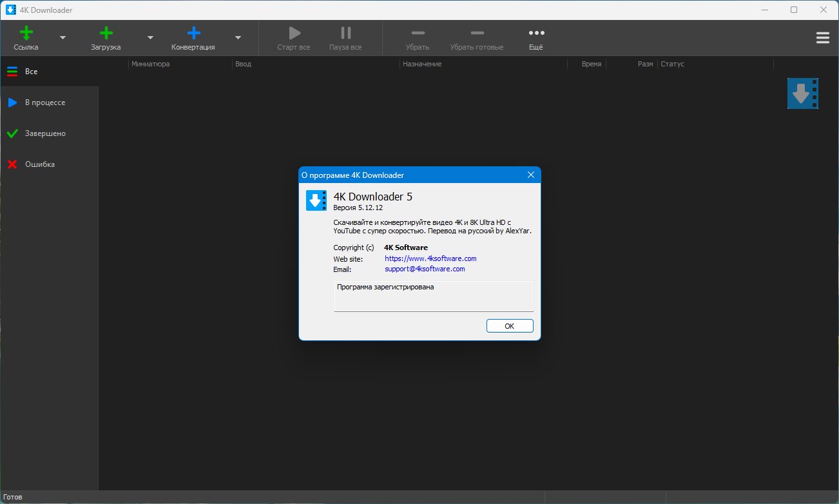This screenshot has width=839, height=504.
Task: Click the support@4ksoftware.com email link
Action: [425, 269]
